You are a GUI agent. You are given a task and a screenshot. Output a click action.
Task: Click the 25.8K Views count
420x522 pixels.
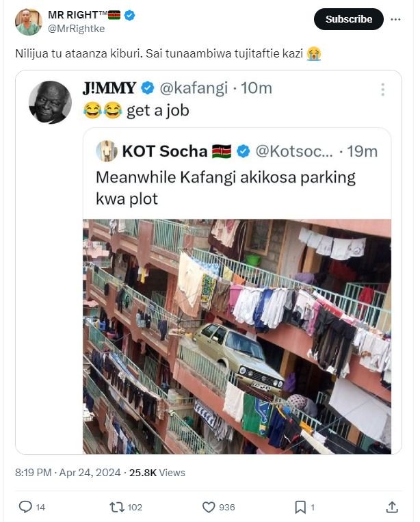(157, 473)
